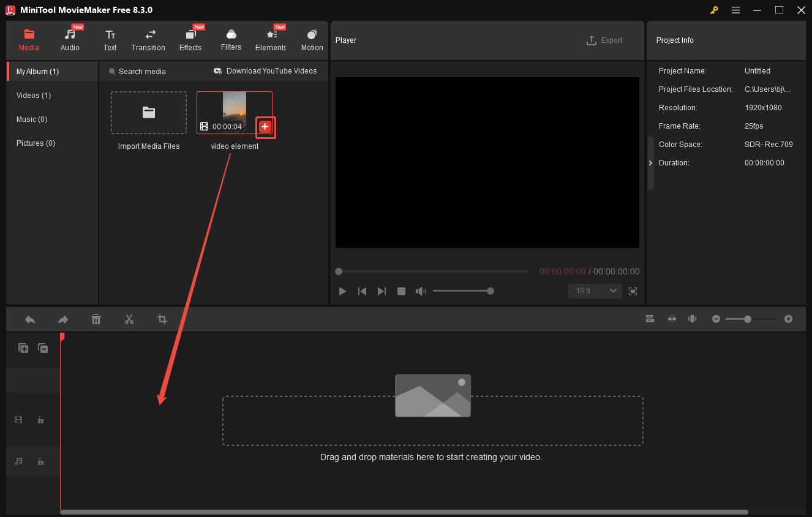Zoom in timeline with plus icon
The height and width of the screenshot is (517, 812).
point(788,319)
